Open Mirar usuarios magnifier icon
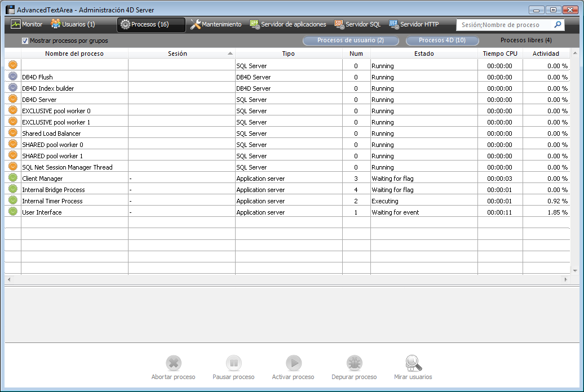 (x=413, y=363)
